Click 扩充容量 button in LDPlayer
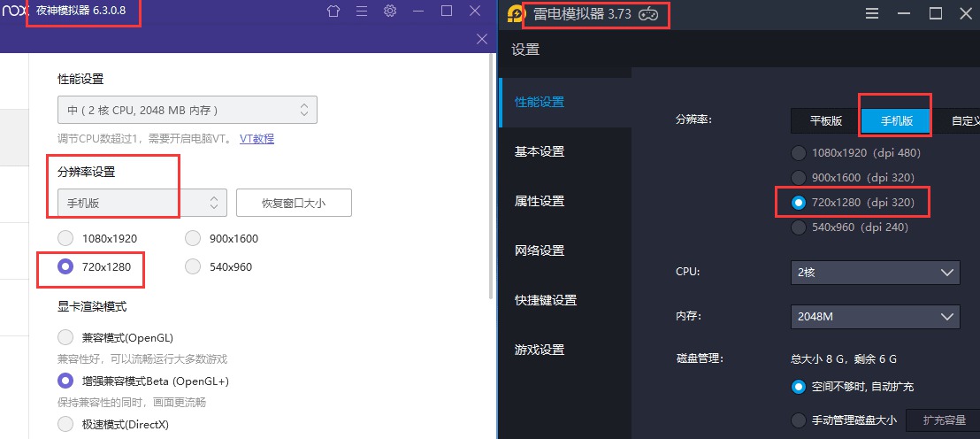The width and height of the screenshot is (980, 439). [x=945, y=420]
